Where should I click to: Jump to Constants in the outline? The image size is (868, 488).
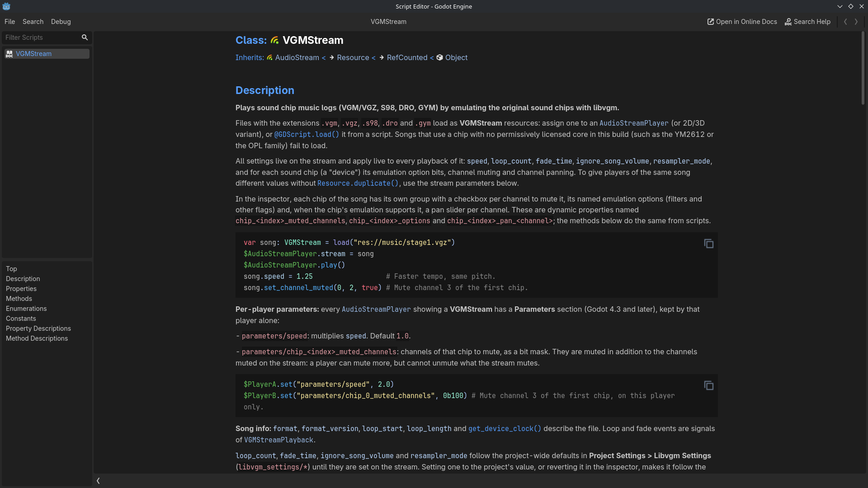coord(21,319)
